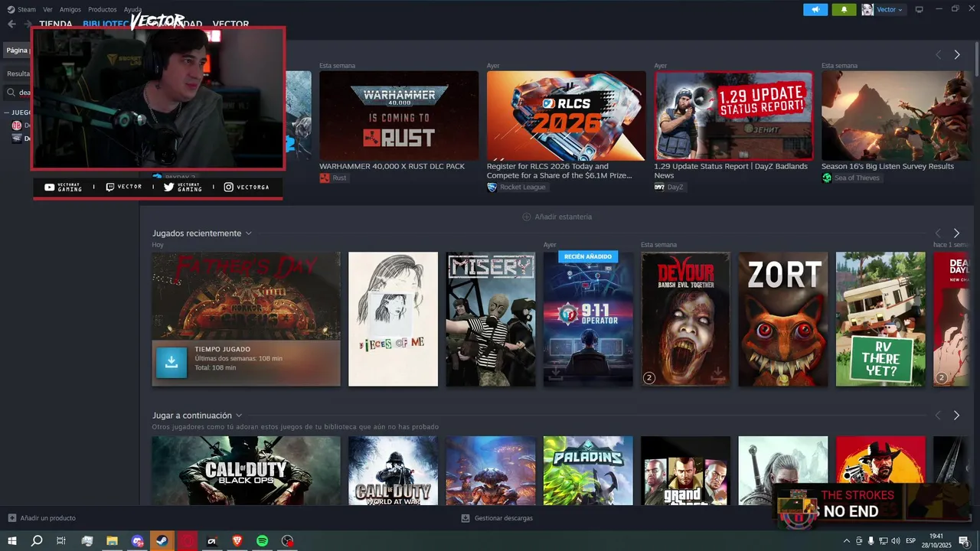Select the Misery game cover
This screenshot has width=980, height=551.
(x=491, y=319)
